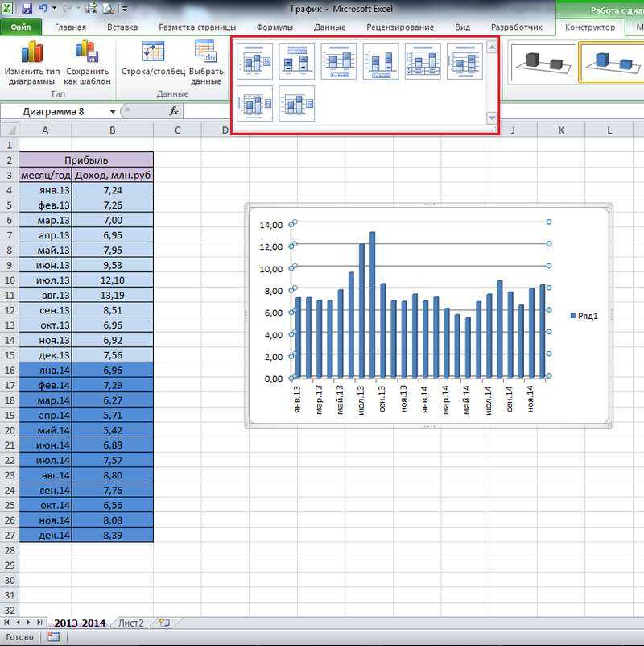Switch to the Лист2 sheet tab
The width and height of the screenshot is (644, 646).
[x=131, y=623]
